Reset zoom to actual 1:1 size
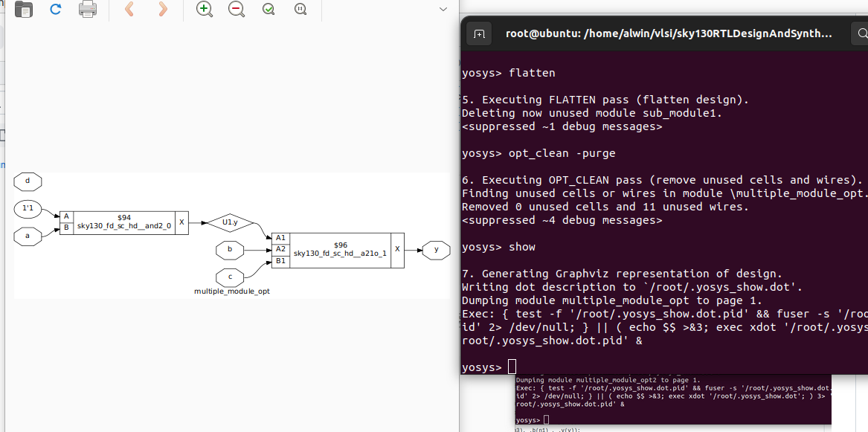Screen dimensions: 868x432 pyautogui.click(x=300, y=10)
